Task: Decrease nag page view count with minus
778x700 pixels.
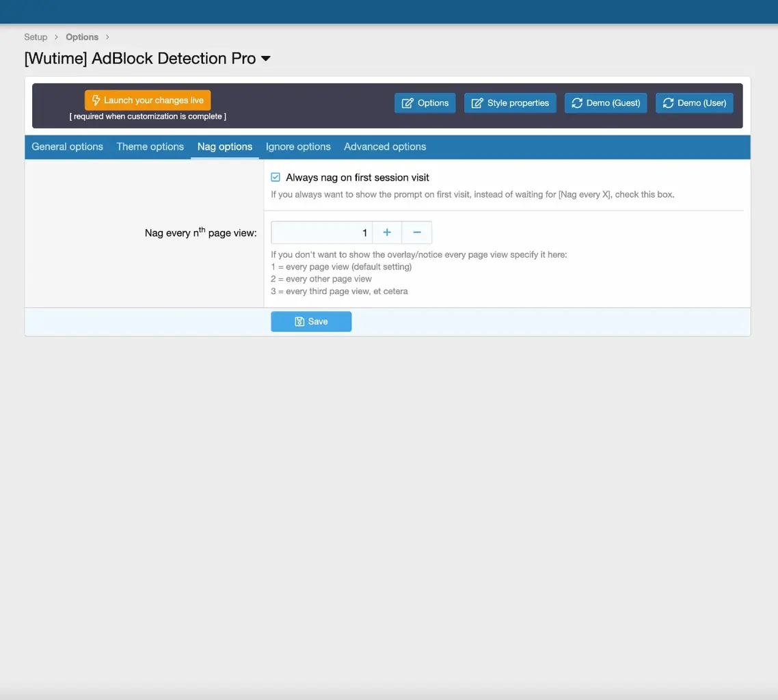Action: 417,232
